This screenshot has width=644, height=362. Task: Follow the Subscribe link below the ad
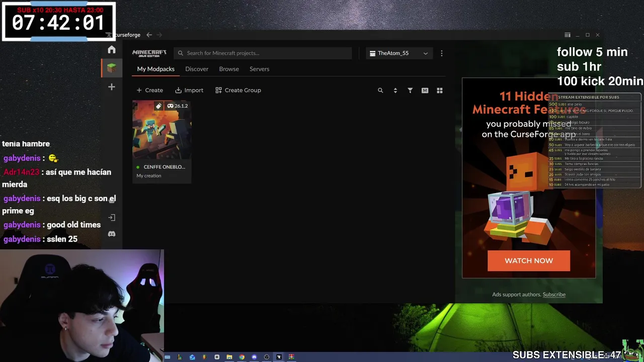[554, 295]
